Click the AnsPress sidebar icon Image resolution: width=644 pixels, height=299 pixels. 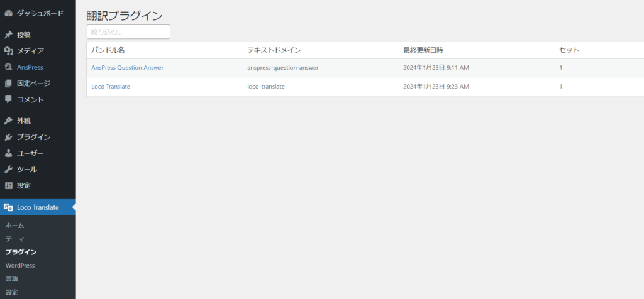(8, 67)
